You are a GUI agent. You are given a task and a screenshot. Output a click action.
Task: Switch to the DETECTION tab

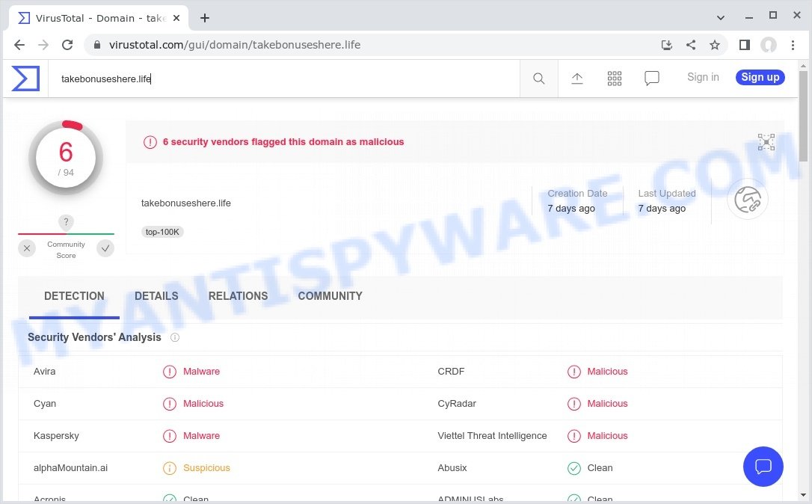(x=74, y=296)
